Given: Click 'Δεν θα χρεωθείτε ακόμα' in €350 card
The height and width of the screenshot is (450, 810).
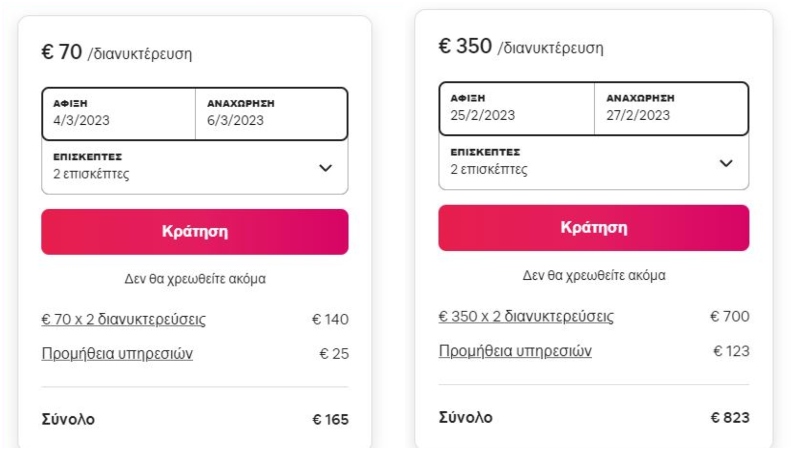Looking at the screenshot, I should [x=594, y=275].
